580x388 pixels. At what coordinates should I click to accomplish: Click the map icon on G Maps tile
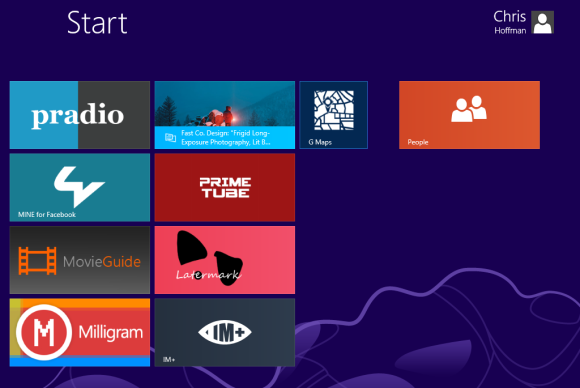point(334,110)
